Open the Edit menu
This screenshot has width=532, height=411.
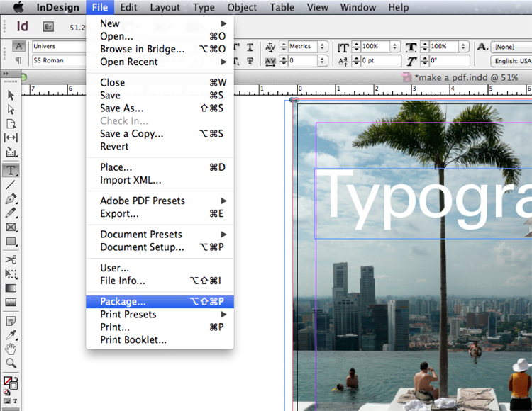[x=128, y=7]
